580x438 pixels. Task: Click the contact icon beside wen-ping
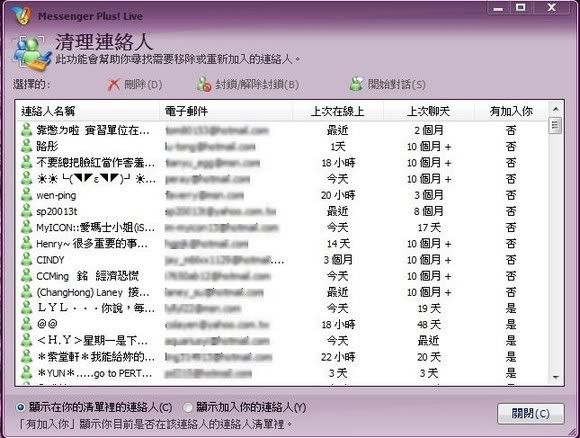pos(26,195)
